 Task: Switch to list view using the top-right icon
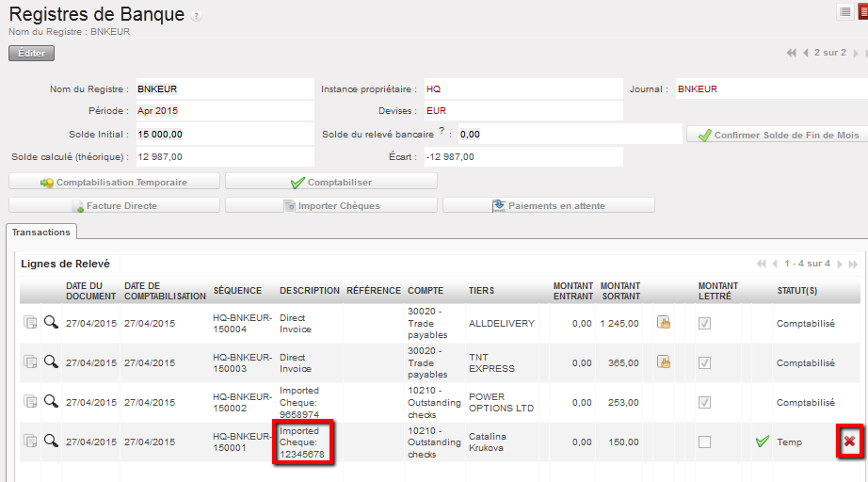(844, 11)
